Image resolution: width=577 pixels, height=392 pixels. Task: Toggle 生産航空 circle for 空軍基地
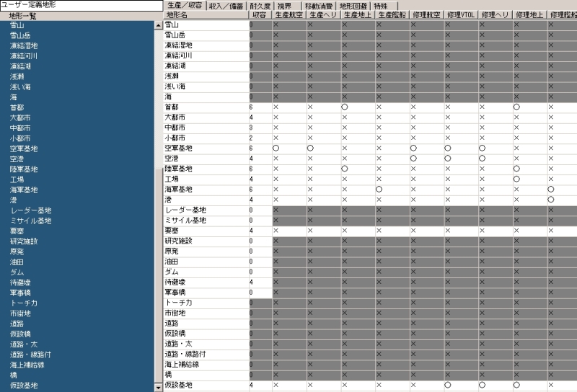276,148
